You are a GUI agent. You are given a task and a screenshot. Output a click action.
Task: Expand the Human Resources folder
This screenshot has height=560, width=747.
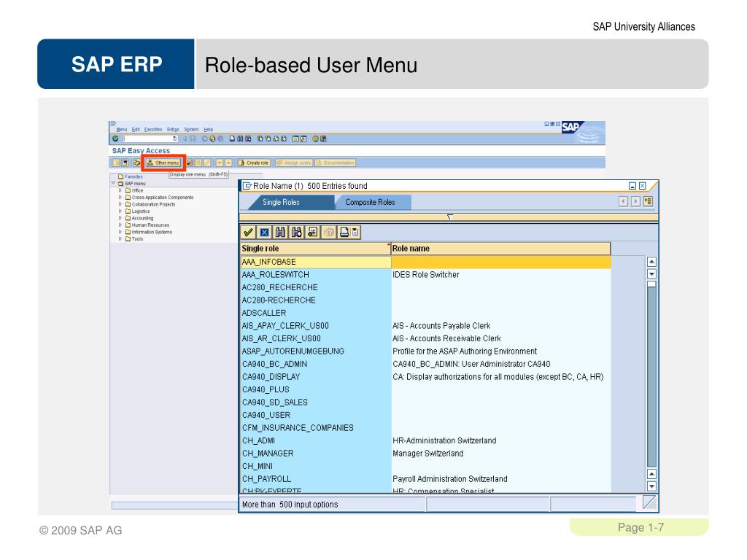[120, 225]
